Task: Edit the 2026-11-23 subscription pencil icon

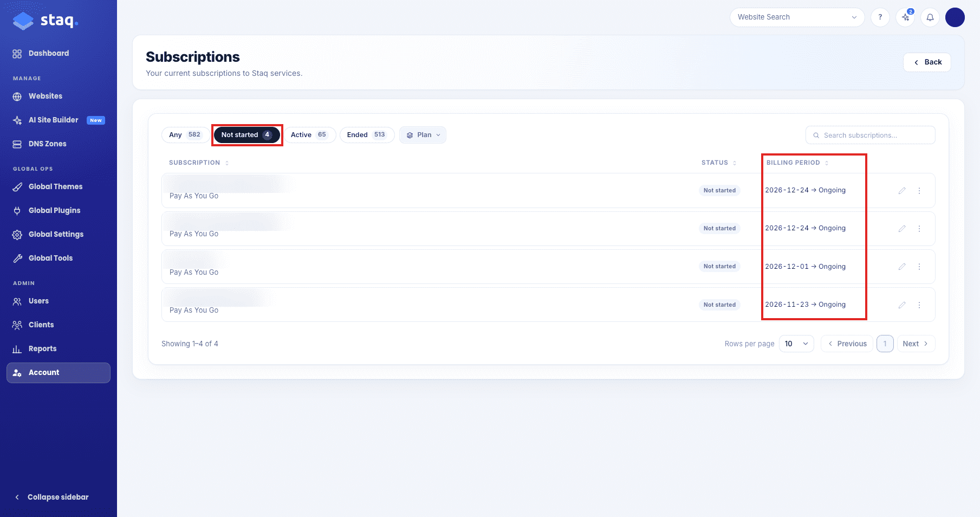Action: coord(902,305)
